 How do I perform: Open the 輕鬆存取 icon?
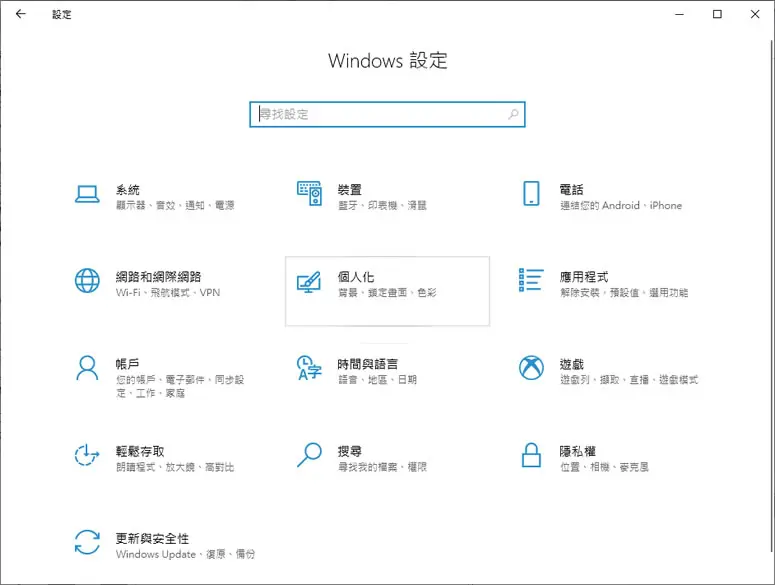point(87,455)
